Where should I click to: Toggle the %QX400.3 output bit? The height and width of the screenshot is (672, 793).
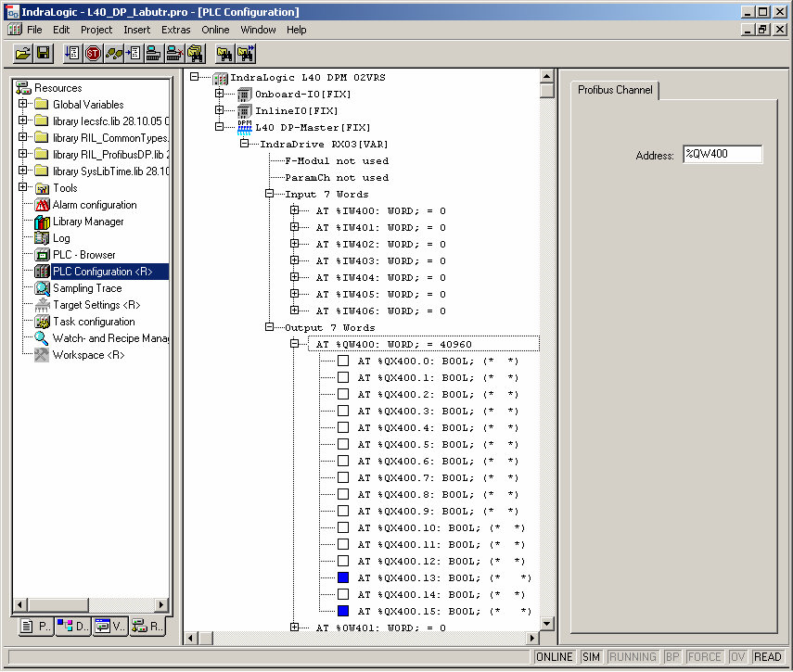point(343,411)
